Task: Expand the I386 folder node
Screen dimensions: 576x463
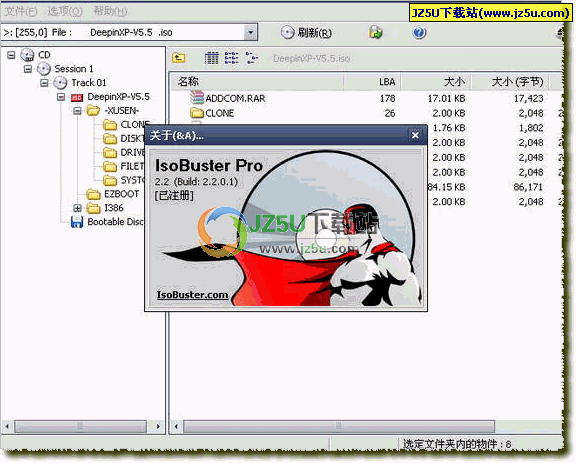Action: (x=77, y=208)
